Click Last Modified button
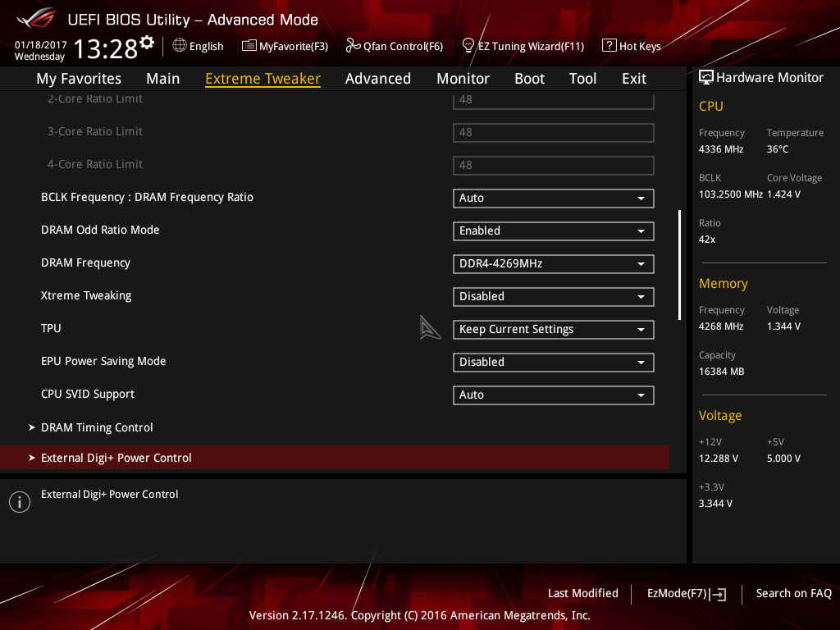The height and width of the screenshot is (630, 840). (x=583, y=593)
